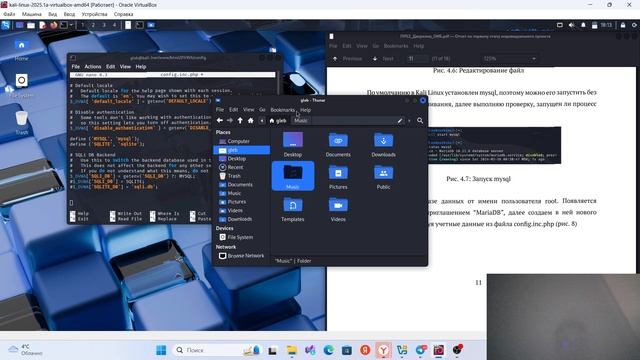
Task: Click the gleb path button in Thunar
Action: click(x=278, y=121)
